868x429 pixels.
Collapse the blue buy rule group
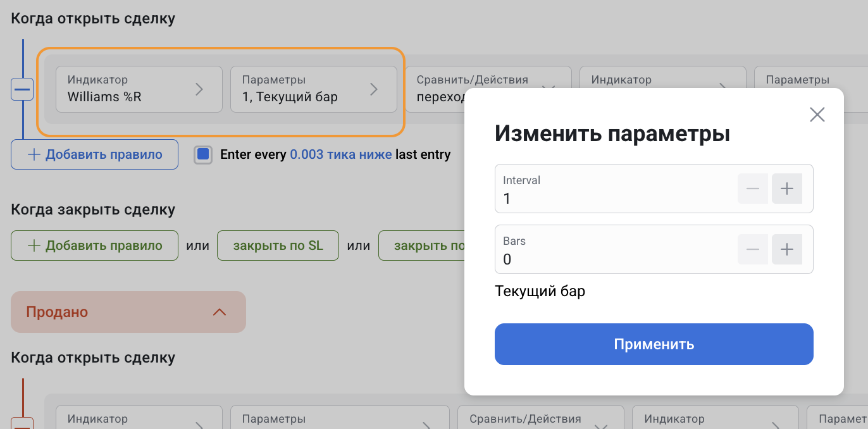click(x=22, y=89)
